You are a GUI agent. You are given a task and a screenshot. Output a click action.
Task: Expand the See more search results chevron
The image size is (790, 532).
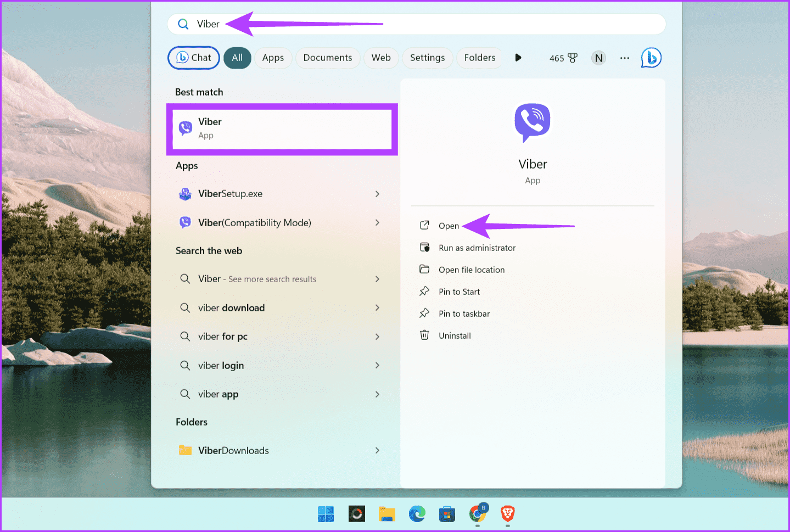point(377,279)
